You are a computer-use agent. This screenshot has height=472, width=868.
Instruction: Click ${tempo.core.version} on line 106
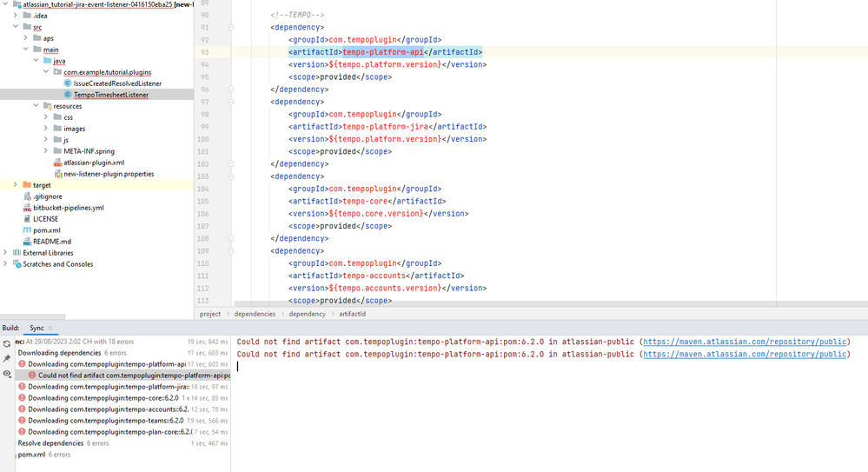tap(376, 214)
